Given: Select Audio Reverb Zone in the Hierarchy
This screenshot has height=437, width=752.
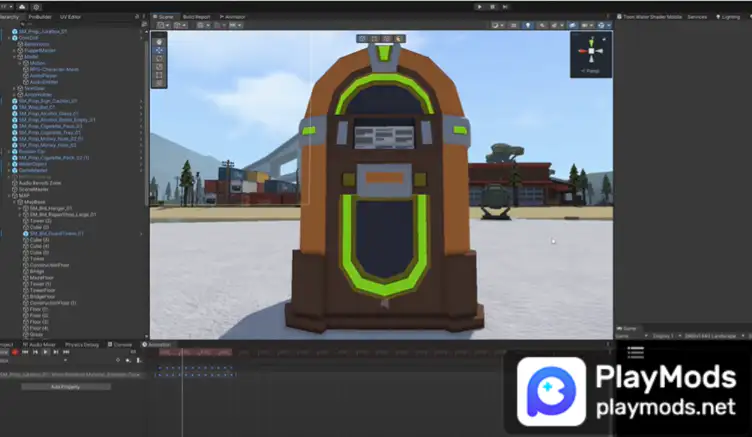Looking at the screenshot, I should tap(40, 183).
